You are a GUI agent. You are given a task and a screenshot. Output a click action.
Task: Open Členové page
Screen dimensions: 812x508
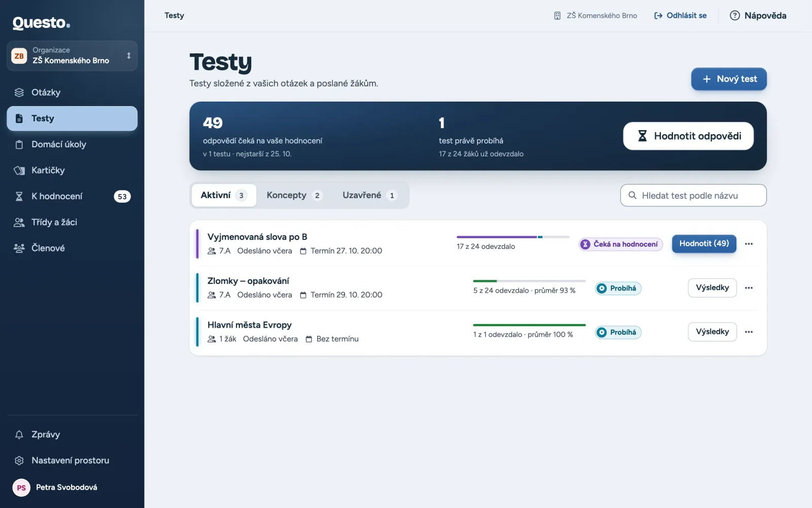pyautogui.click(x=72, y=248)
